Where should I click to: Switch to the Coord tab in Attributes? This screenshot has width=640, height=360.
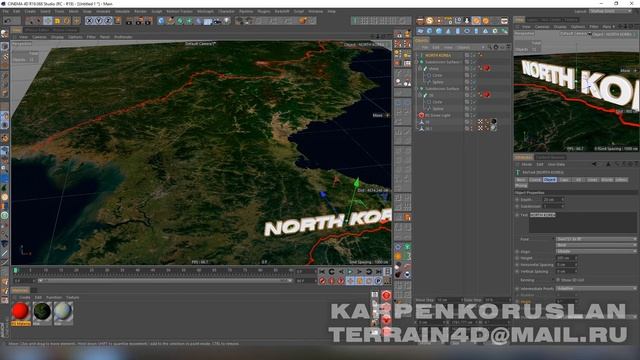tap(535, 180)
